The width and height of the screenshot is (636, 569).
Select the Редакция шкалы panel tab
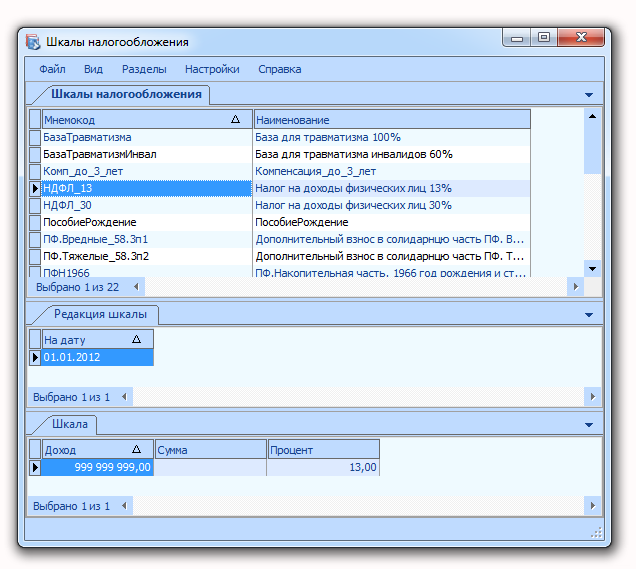100,314
